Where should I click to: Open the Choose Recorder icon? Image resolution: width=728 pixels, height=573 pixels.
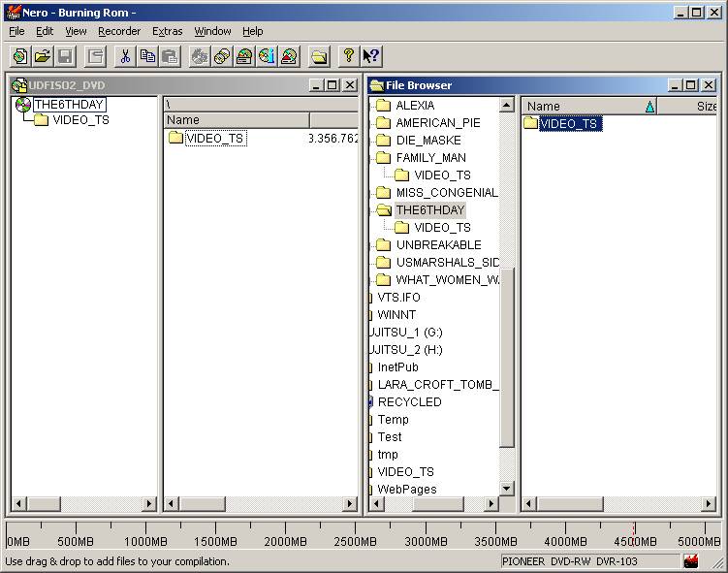click(x=244, y=56)
